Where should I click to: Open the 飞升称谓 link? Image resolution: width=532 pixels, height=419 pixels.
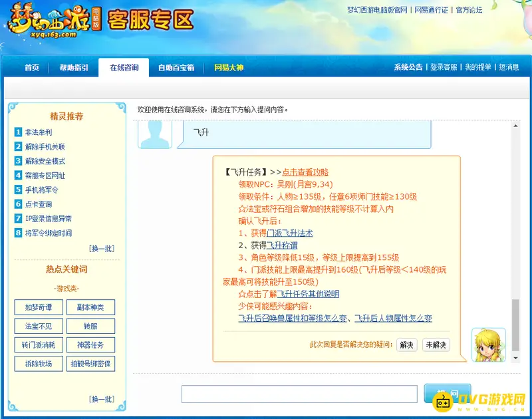282,245
